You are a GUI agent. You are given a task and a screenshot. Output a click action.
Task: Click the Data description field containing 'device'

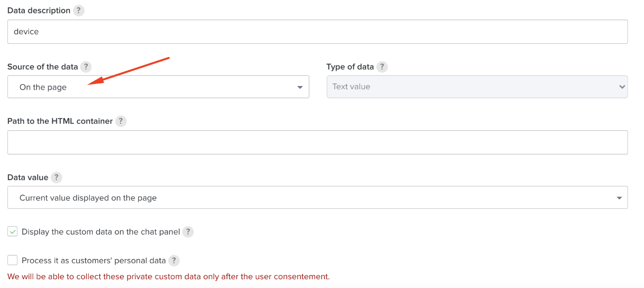[317, 32]
